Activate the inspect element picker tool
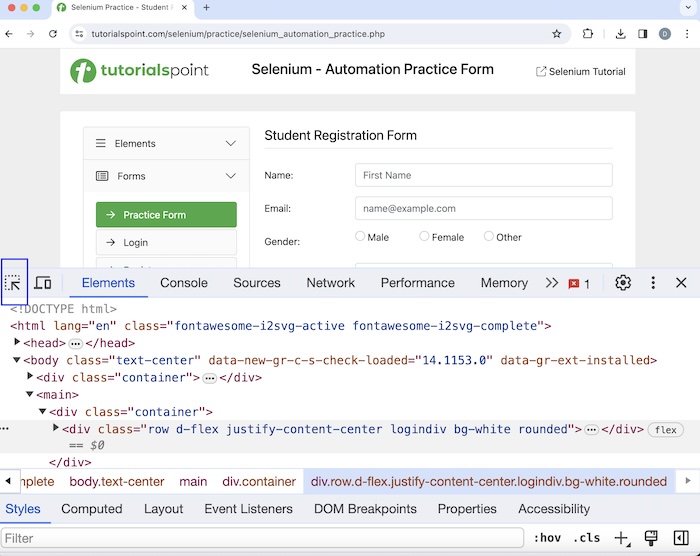The image size is (700, 556). pos(14,283)
